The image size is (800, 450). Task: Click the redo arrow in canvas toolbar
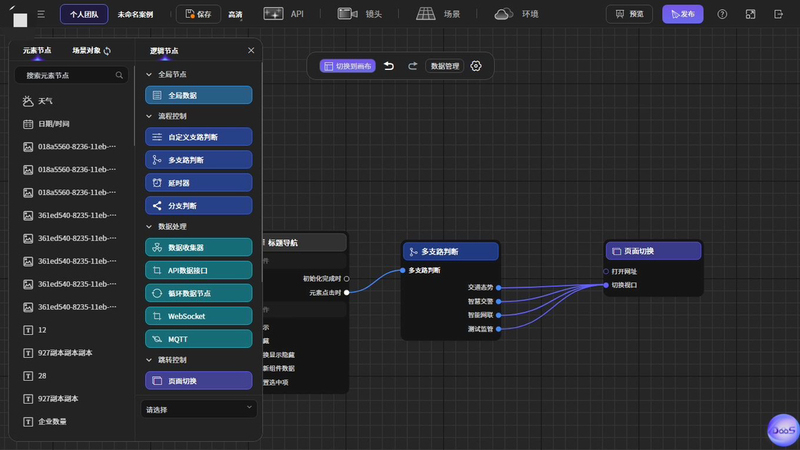pyautogui.click(x=412, y=66)
